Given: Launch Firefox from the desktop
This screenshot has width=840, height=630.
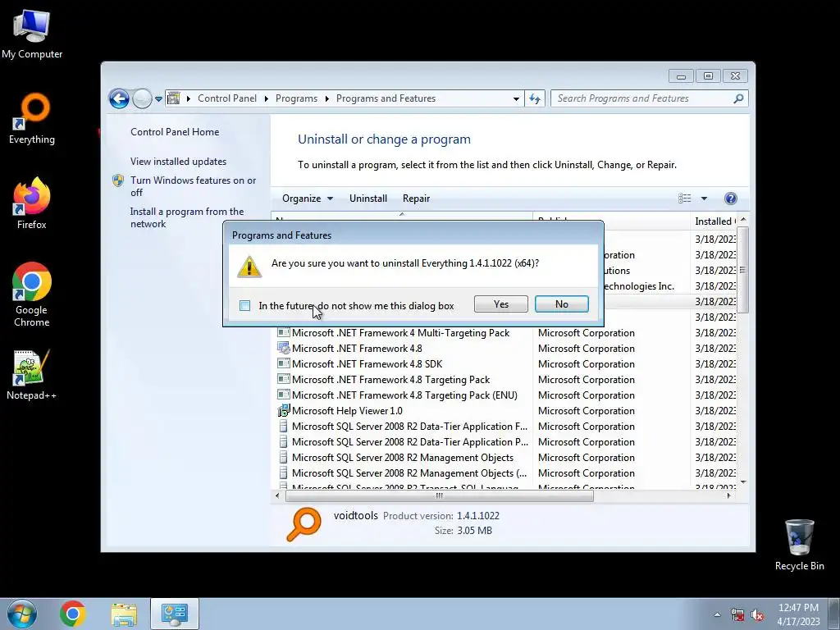Looking at the screenshot, I should tap(32, 203).
